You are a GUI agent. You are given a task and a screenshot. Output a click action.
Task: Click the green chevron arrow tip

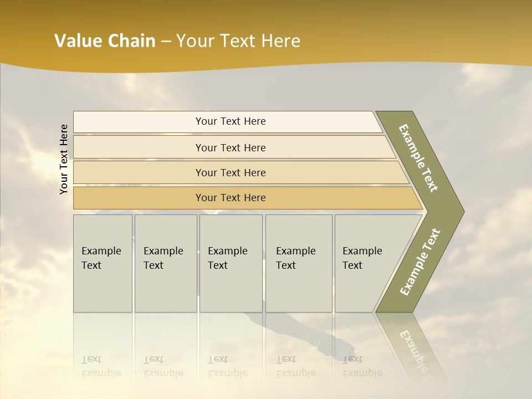[x=456, y=212]
